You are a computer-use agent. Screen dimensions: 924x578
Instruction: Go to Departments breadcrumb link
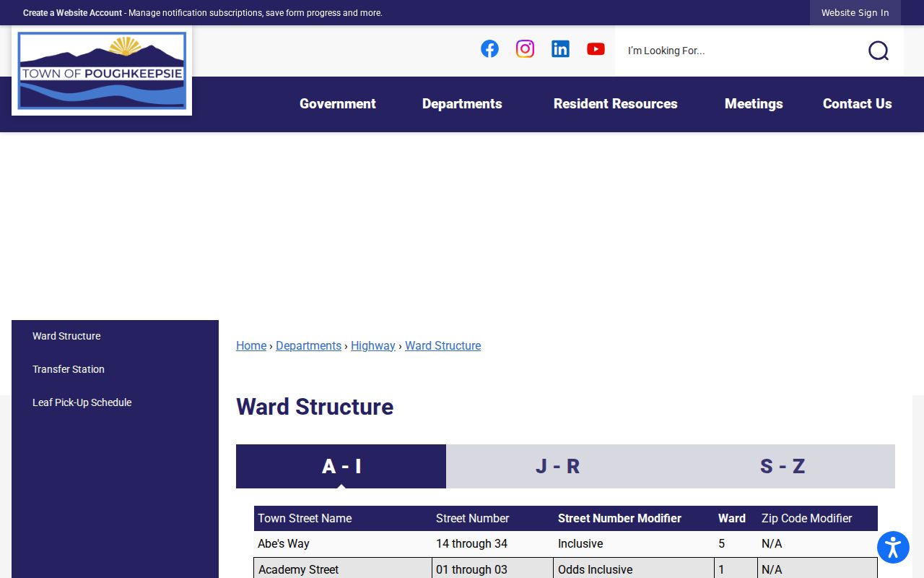(308, 345)
